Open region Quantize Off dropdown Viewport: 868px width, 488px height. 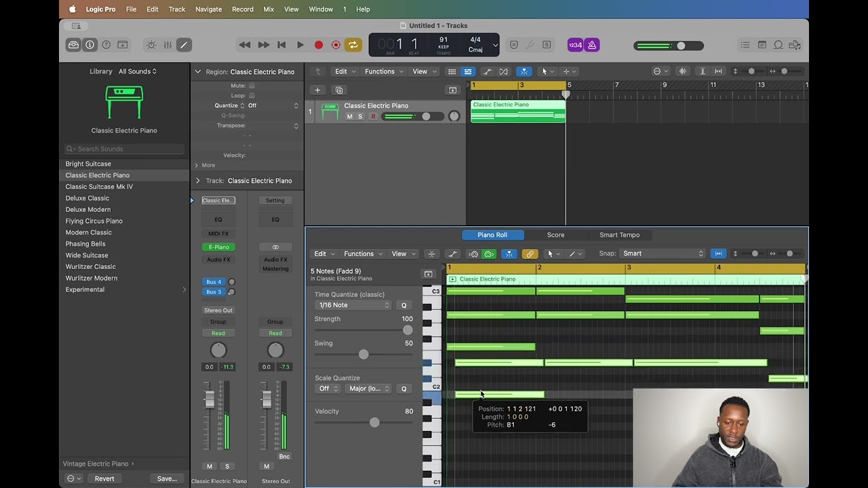[x=273, y=106]
